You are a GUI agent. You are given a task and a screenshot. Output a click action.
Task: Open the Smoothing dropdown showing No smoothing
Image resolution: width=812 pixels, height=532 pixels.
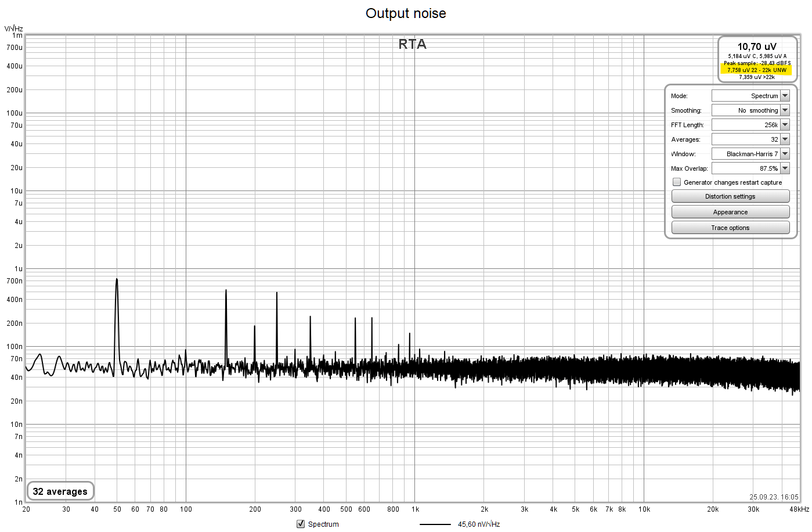click(x=750, y=110)
